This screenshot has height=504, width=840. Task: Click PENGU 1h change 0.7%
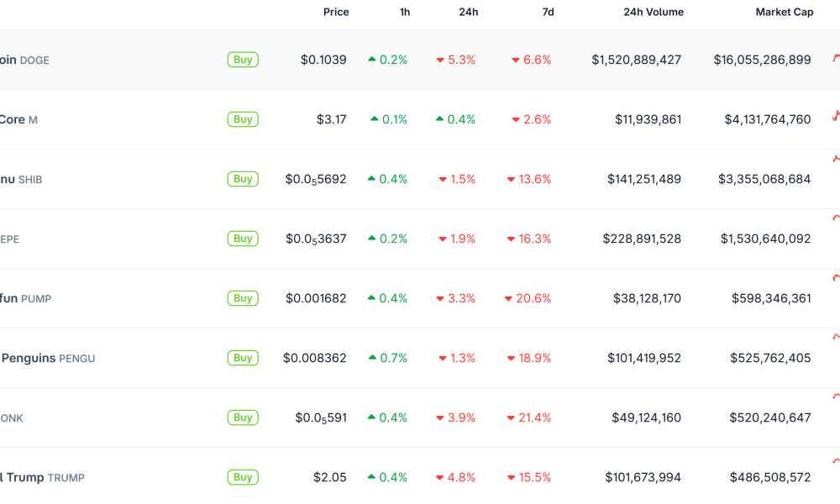coord(388,358)
